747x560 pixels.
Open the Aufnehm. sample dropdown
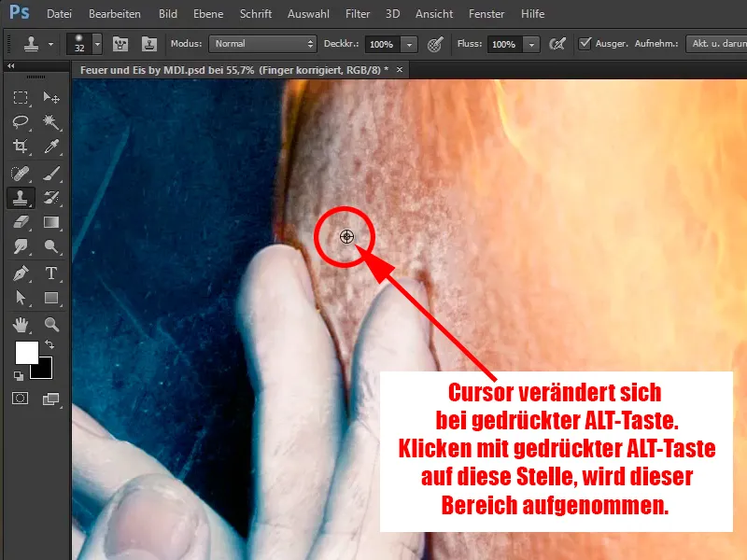716,44
